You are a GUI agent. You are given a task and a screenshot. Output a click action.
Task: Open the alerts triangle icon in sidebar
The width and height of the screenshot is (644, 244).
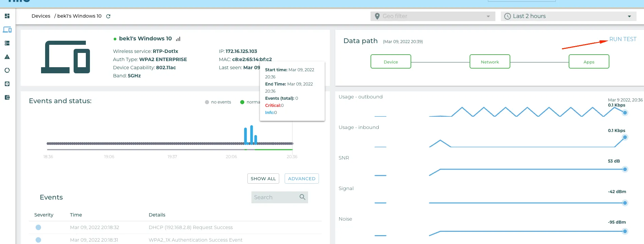7,57
